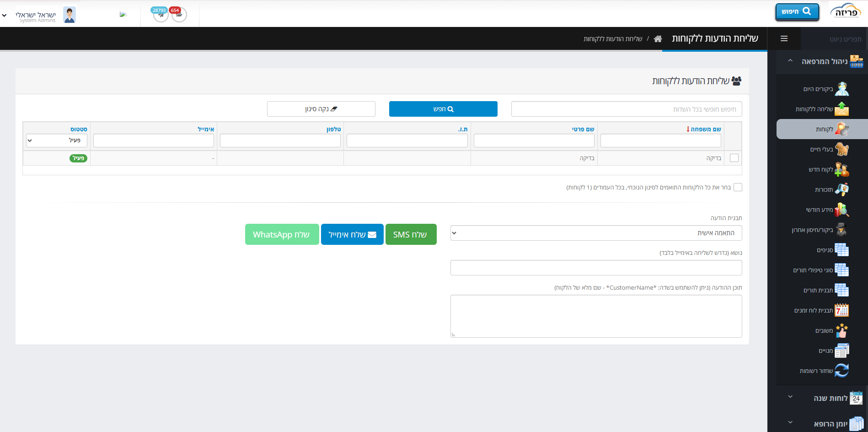Click the hamburger menu toggle icon
Viewport: 868px width, 432px height.
(784, 38)
